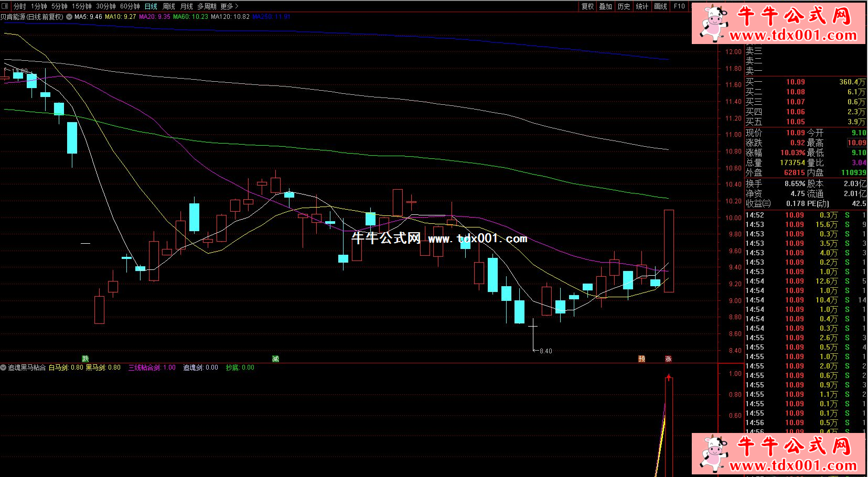Image resolution: width=868 pixels, height=477 pixels.
Task: Click the 买二 bid price 10.08
Action: pos(795,92)
